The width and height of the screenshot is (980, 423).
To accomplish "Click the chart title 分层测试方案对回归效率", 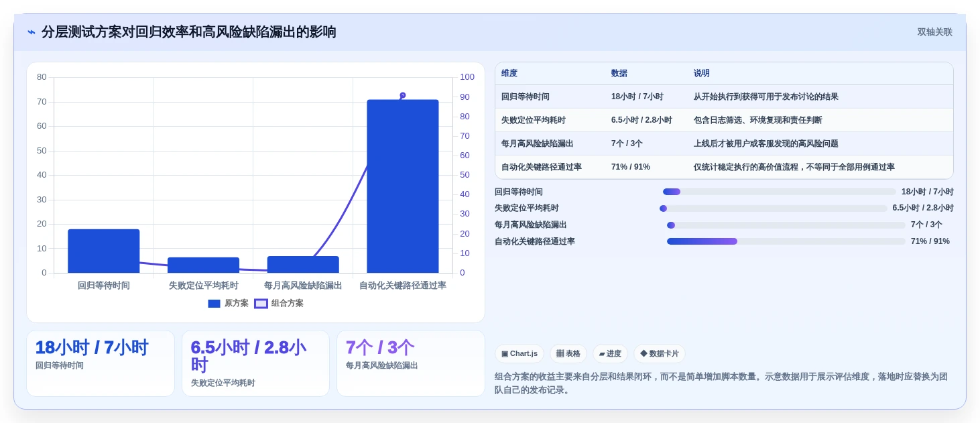I will pyautogui.click(x=188, y=32).
